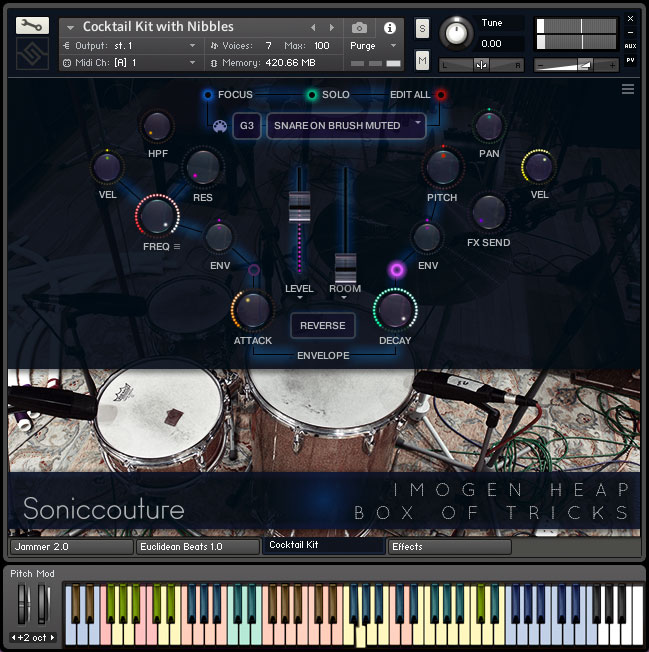Select the Cocktail Kit tab
This screenshot has width=649, height=652.
[323, 546]
